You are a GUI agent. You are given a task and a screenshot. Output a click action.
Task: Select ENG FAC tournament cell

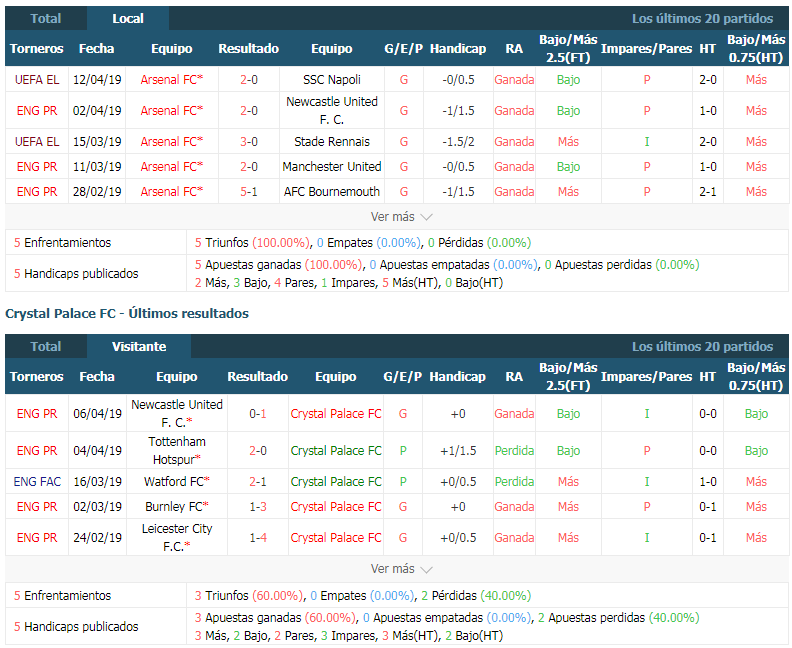pos(37,482)
